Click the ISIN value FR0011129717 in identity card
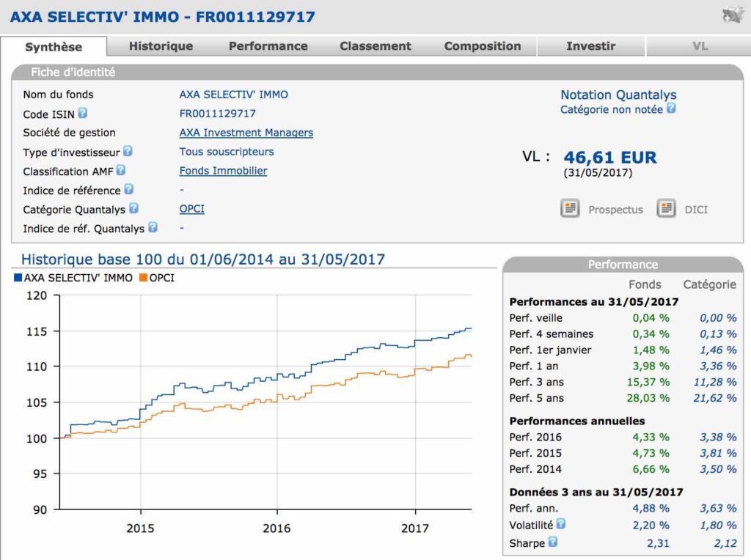Image resolution: width=751 pixels, height=560 pixels. (x=217, y=114)
